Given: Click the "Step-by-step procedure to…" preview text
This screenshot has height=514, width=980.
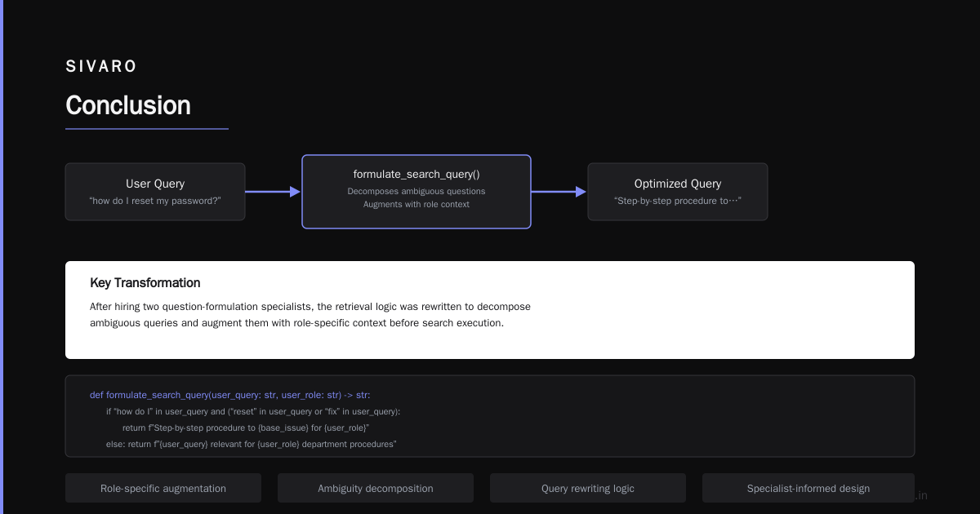Looking at the screenshot, I should pos(678,201).
